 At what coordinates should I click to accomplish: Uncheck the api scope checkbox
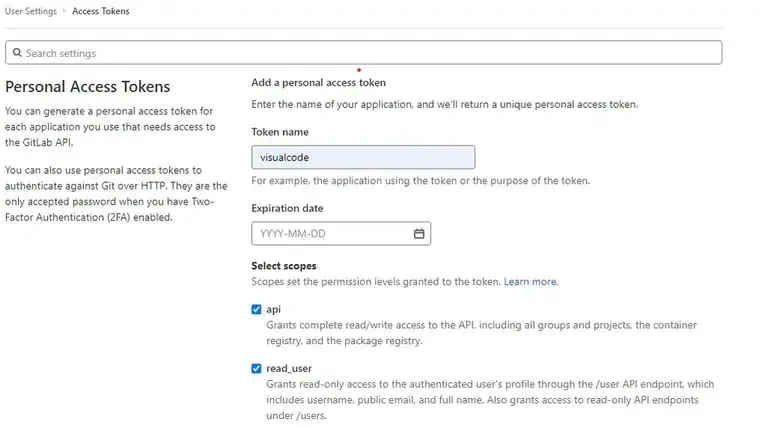[x=257, y=310]
